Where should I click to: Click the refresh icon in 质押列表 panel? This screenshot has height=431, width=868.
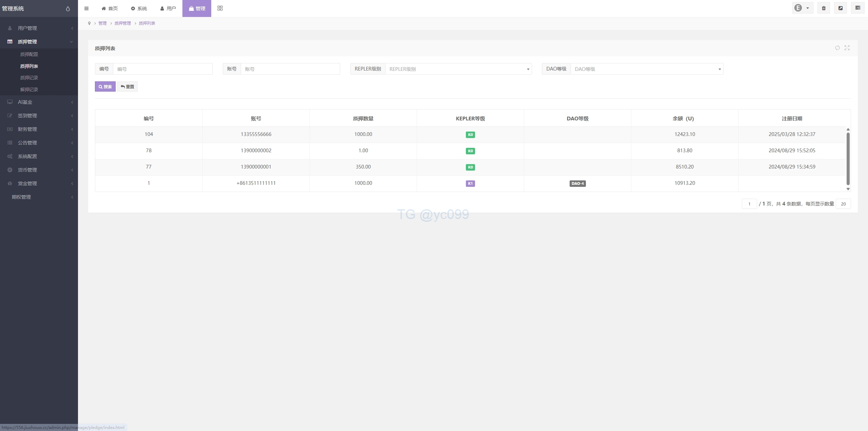[x=837, y=48]
